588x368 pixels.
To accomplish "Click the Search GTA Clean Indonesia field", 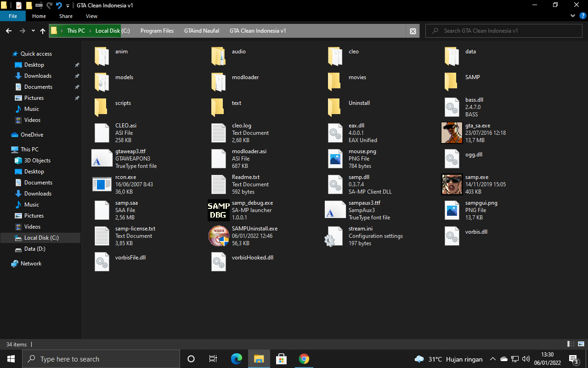I will click(504, 31).
